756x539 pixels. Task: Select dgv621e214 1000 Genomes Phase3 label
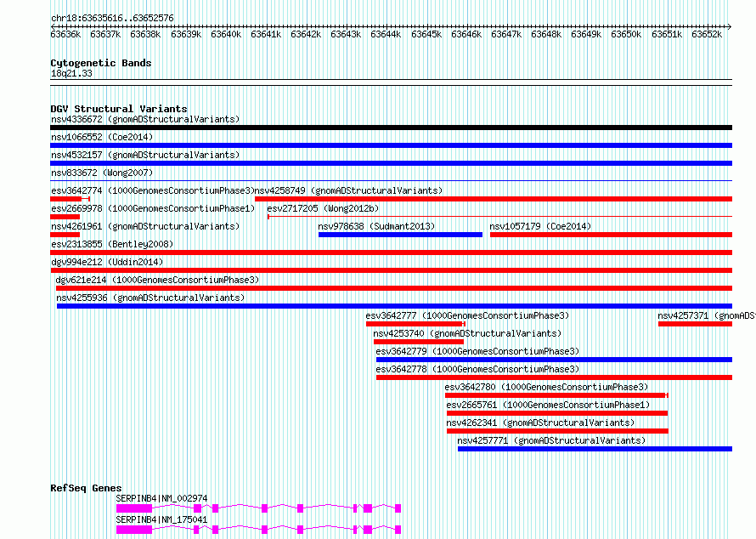point(157,280)
